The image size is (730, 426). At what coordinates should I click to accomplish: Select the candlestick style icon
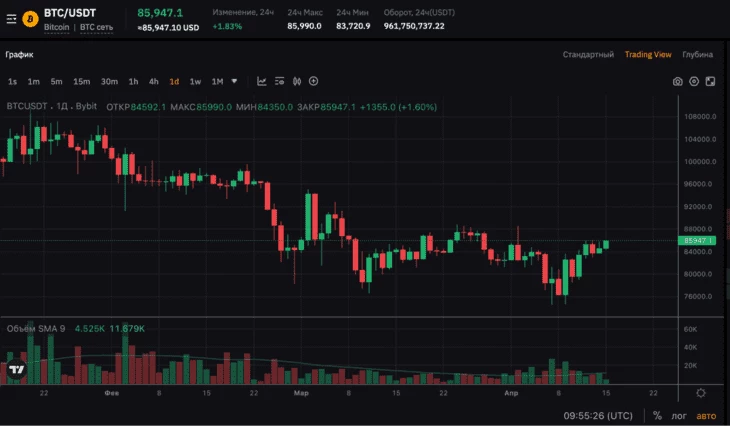click(297, 81)
